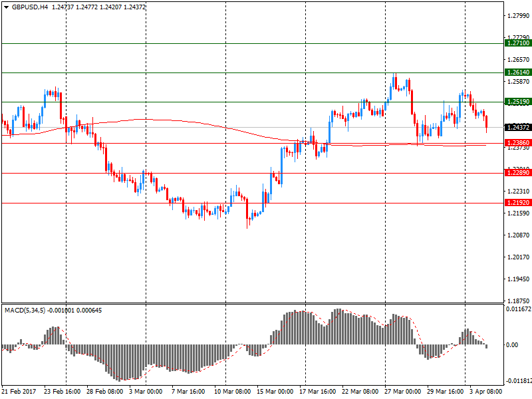Click the 21 Feb 2017 date on time axis

(x=21, y=392)
